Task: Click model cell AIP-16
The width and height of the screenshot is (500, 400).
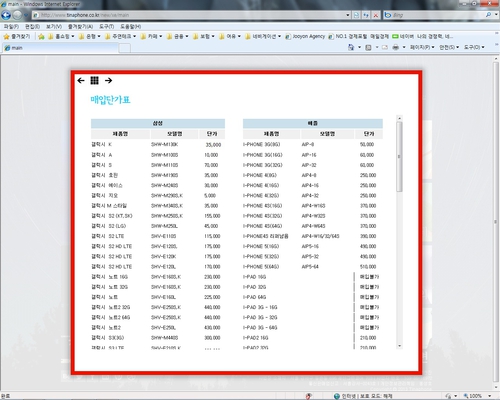Action: pyautogui.click(x=309, y=155)
